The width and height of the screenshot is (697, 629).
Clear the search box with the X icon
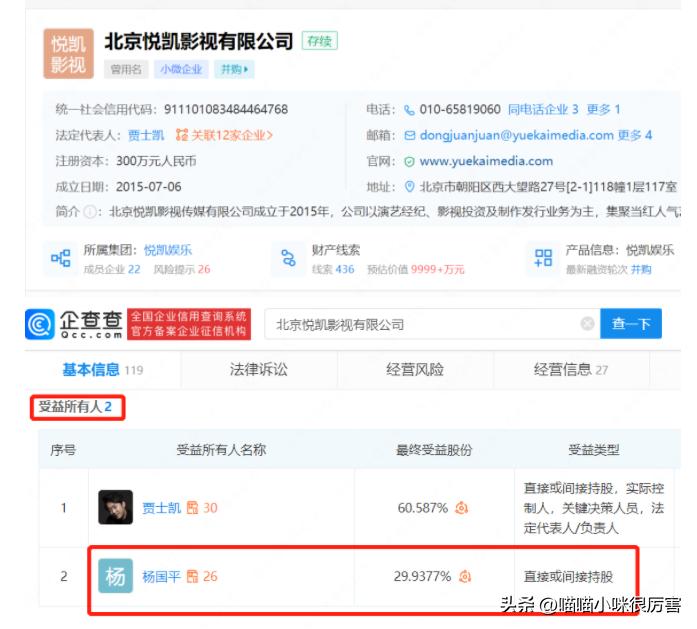pos(587,324)
